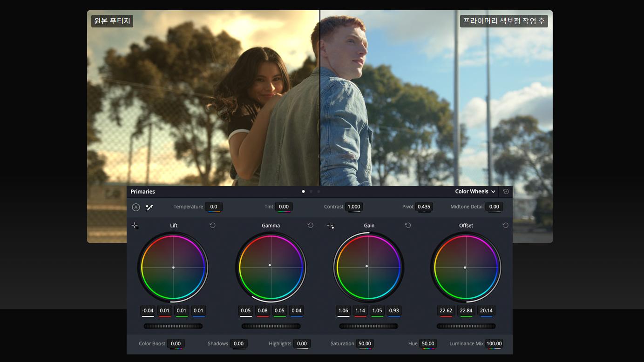Click the Offset color wheel center point
The image size is (644, 362).
[465, 268]
